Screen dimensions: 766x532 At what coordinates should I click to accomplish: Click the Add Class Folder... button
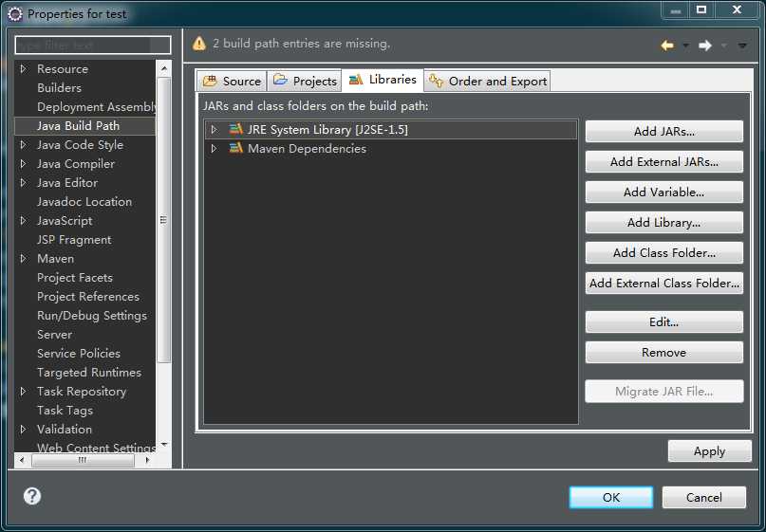[663, 252]
